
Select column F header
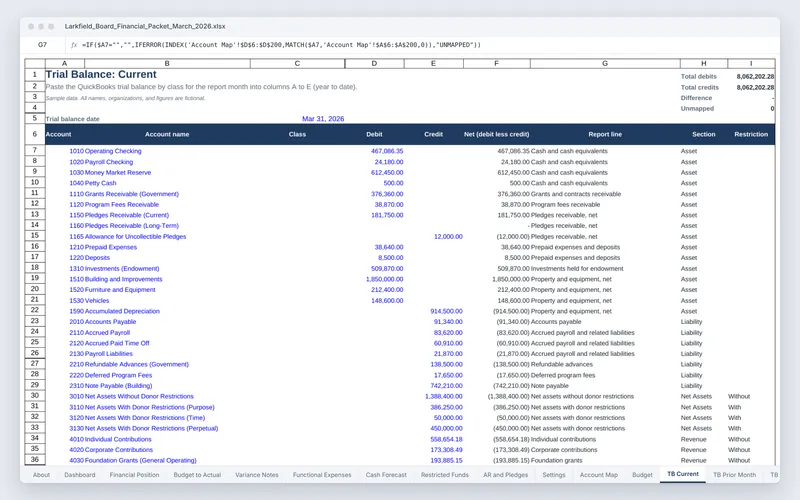(496, 63)
